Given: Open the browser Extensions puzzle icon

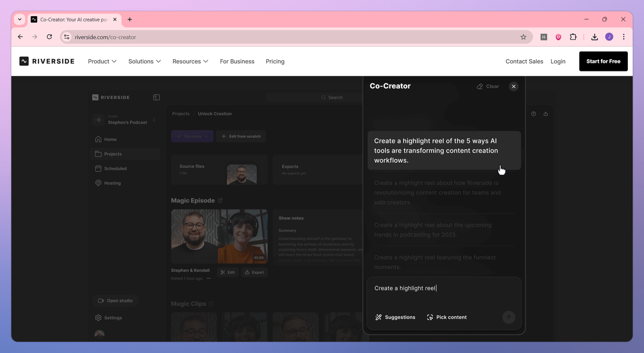Looking at the screenshot, I should coord(573,37).
